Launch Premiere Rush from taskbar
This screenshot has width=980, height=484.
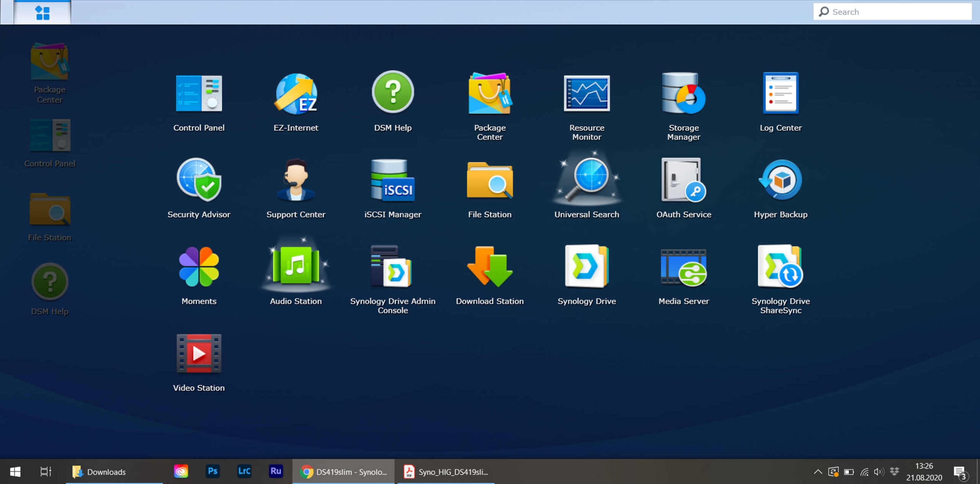276,471
